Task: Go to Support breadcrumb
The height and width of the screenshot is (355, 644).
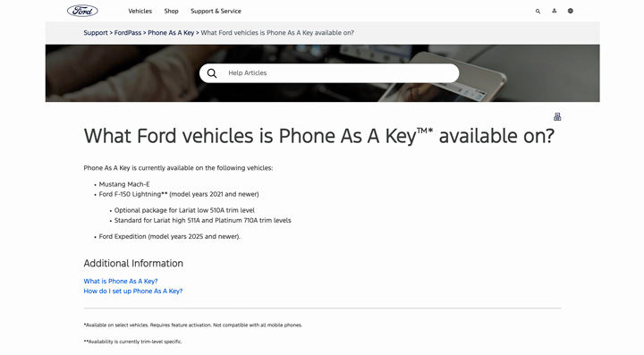Action: (x=96, y=33)
